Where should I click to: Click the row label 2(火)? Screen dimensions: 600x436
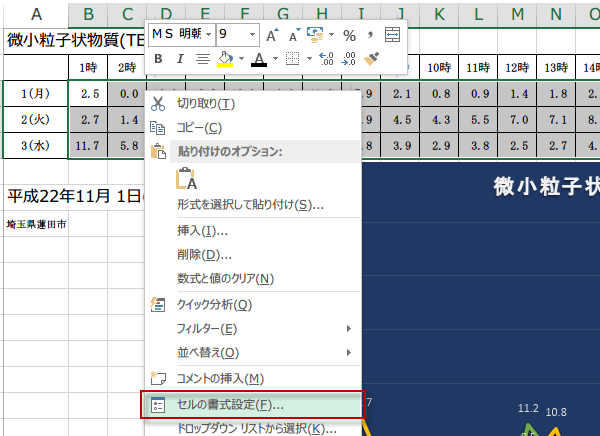coord(36,120)
